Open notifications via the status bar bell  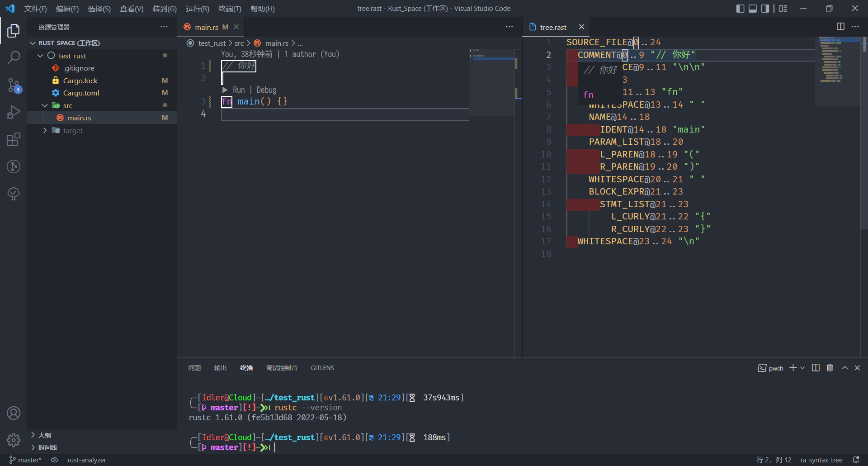pyautogui.click(x=857, y=460)
